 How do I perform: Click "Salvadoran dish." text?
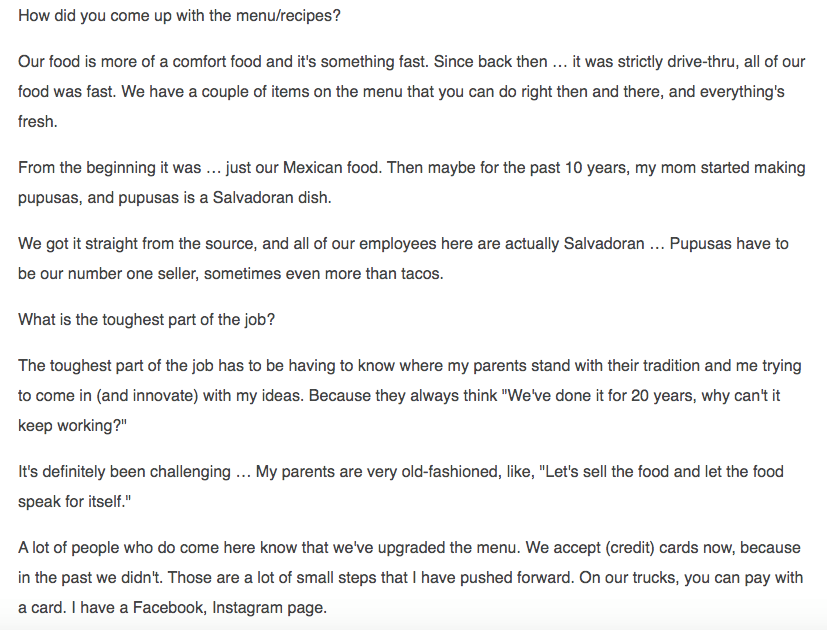pos(272,198)
